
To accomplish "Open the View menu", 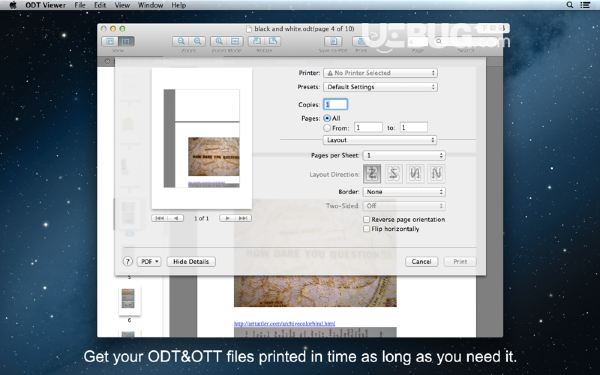I will (x=122, y=5).
